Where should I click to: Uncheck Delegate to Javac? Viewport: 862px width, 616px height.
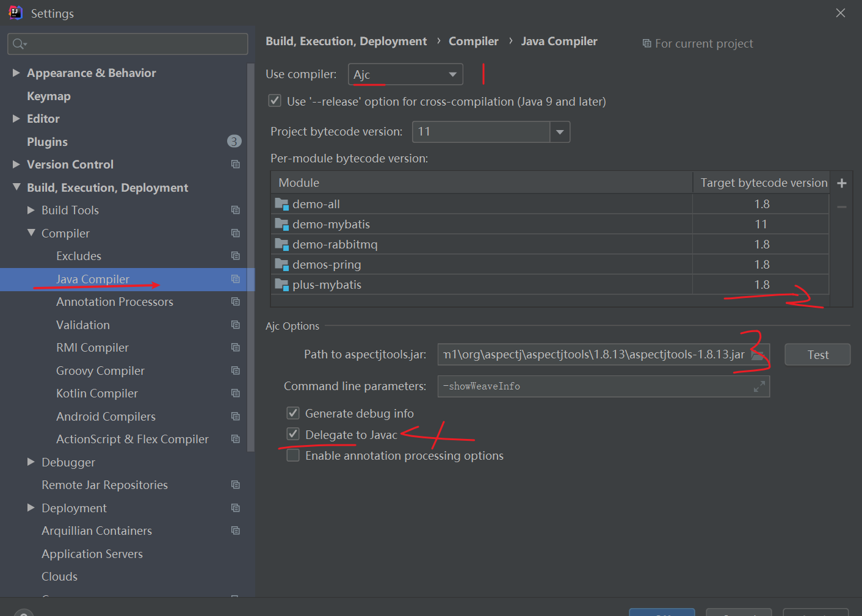pyautogui.click(x=293, y=433)
